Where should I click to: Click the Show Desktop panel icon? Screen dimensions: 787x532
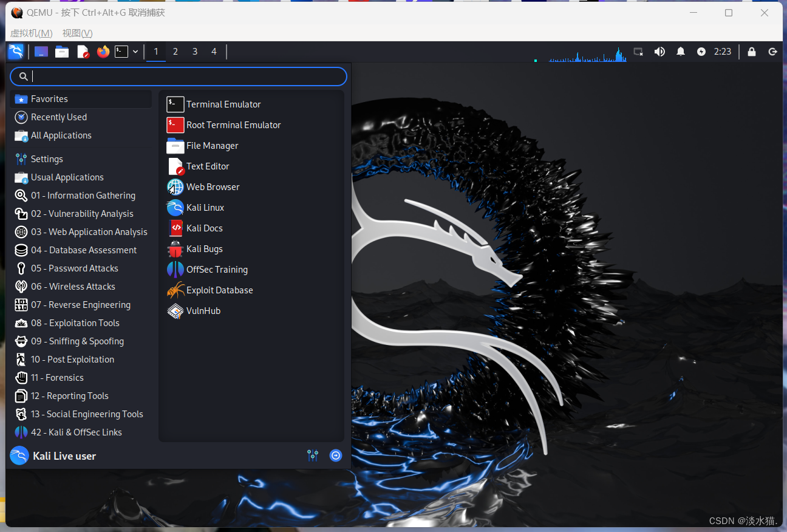point(41,52)
